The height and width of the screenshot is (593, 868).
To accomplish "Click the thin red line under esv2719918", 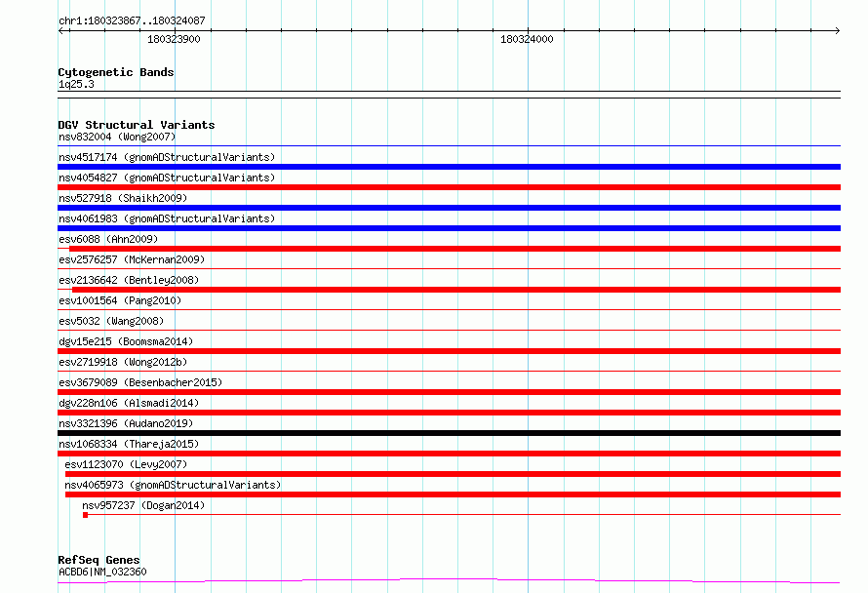I will [x=449, y=372].
